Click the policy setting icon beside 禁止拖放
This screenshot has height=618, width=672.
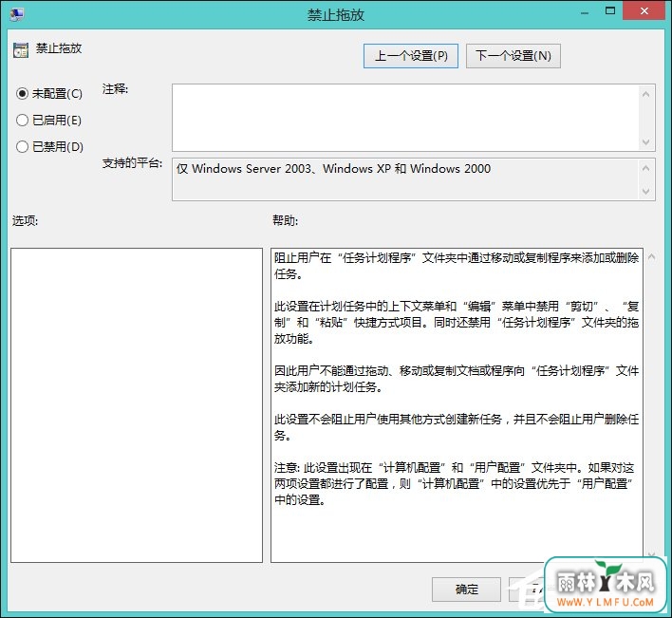(x=21, y=50)
